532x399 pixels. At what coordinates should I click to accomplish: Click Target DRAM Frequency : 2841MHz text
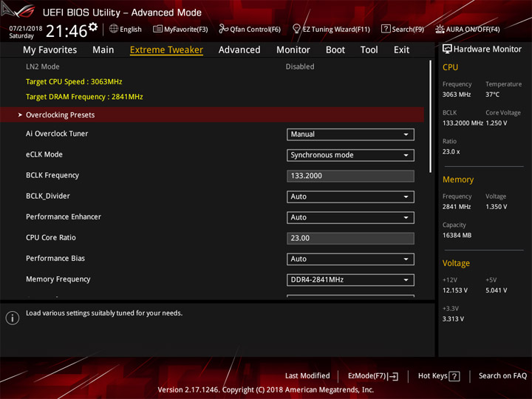[84, 97]
